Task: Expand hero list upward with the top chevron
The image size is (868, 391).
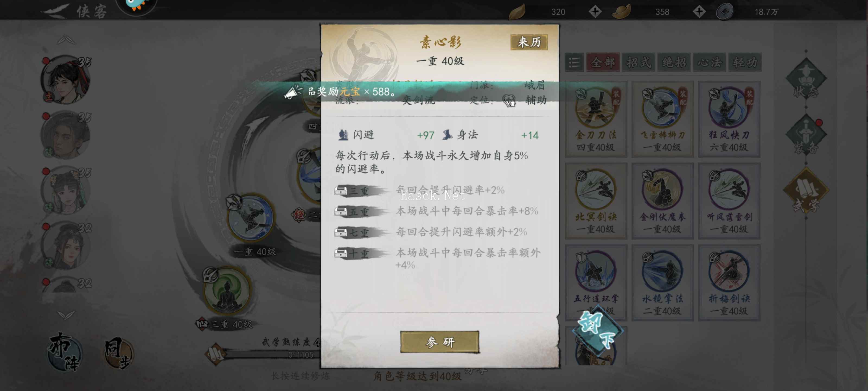Action: point(66,40)
